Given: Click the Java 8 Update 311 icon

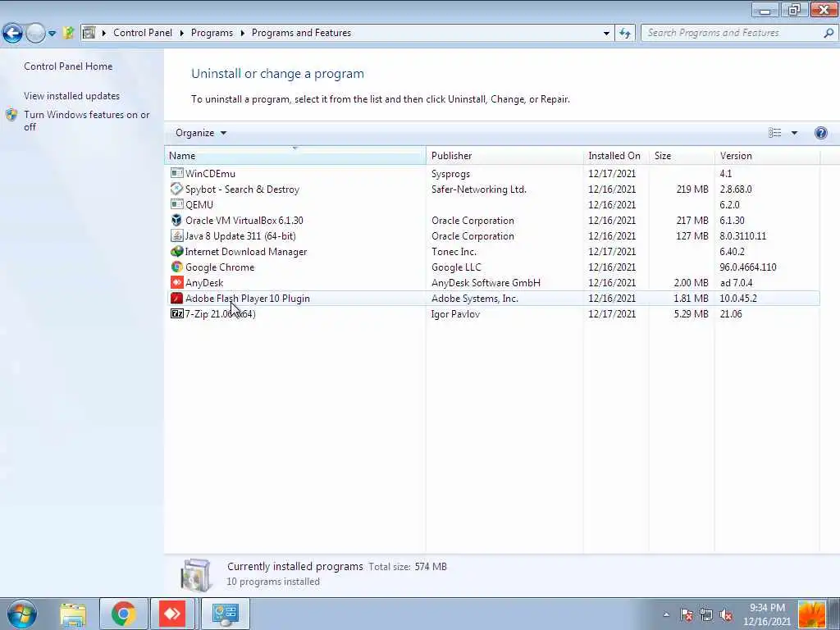Looking at the screenshot, I should 177,235.
